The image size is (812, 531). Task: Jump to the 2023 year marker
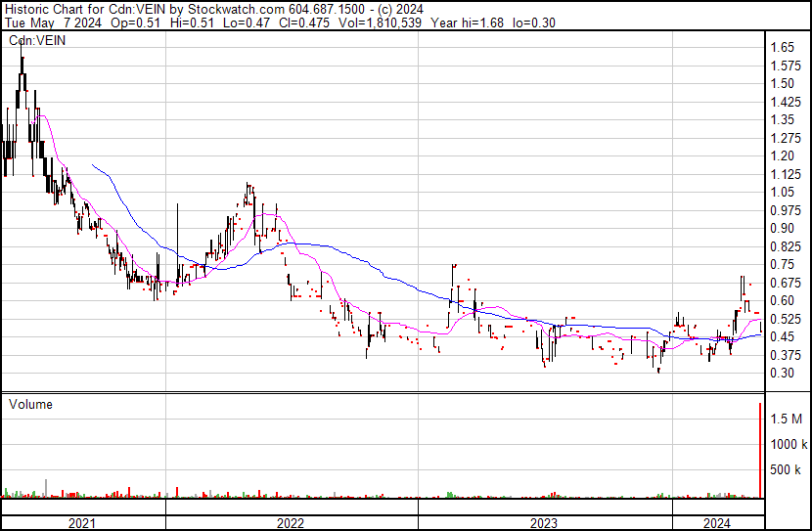click(544, 523)
